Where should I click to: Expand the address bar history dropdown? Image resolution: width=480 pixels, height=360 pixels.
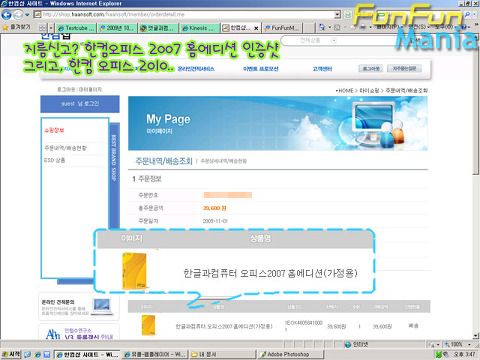click(x=338, y=15)
